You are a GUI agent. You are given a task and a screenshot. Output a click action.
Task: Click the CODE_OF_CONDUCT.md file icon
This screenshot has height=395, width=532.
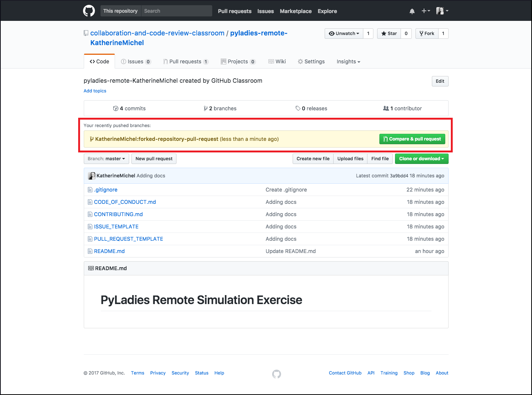90,202
